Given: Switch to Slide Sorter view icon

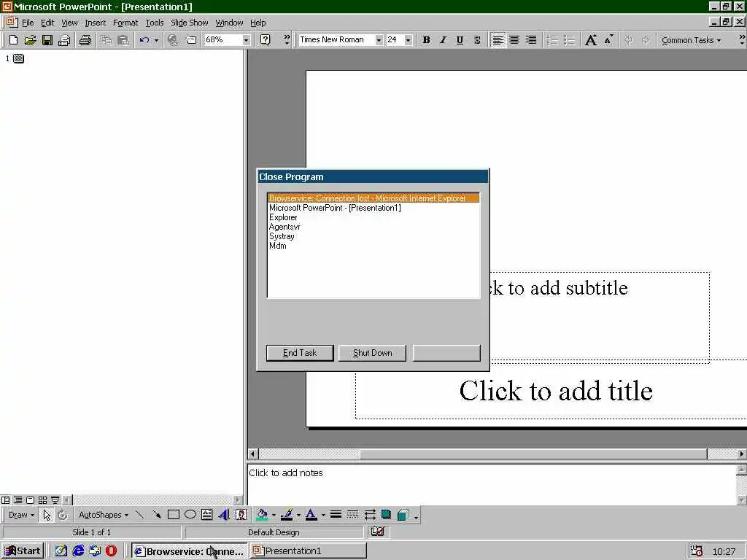Looking at the screenshot, I should (42, 500).
